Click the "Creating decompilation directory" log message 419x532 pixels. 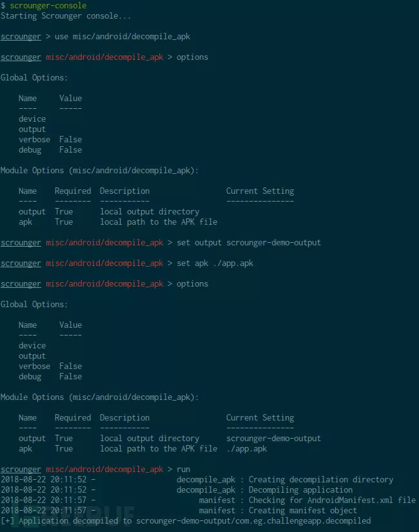pyautogui.click(x=321, y=479)
